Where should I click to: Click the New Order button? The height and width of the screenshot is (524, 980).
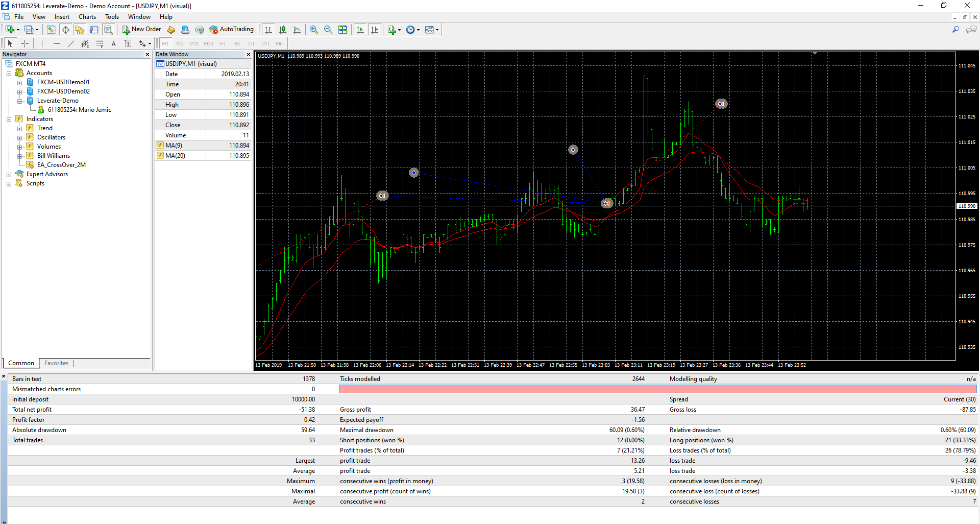(x=141, y=30)
